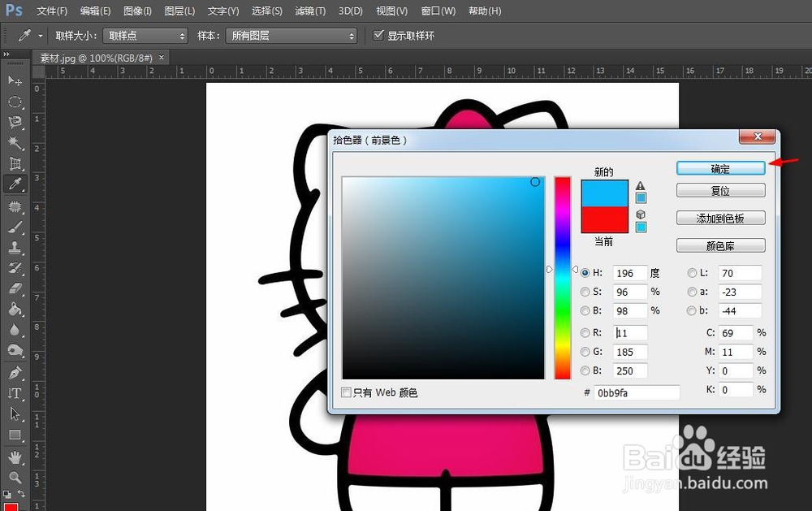This screenshot has width=812, height=511.
Task: Select the Lab b radio button
Action: [692, 311]
